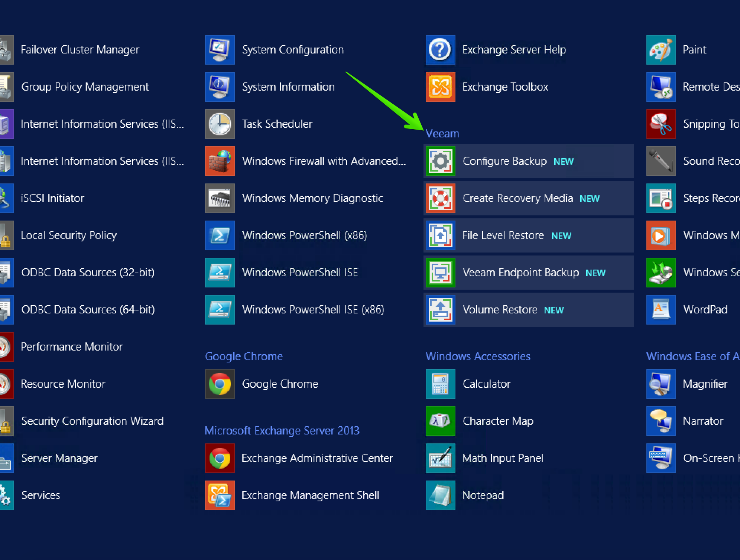Open the Exchange Server Help icon
The image size is (740, 560).
click(440, 50)
